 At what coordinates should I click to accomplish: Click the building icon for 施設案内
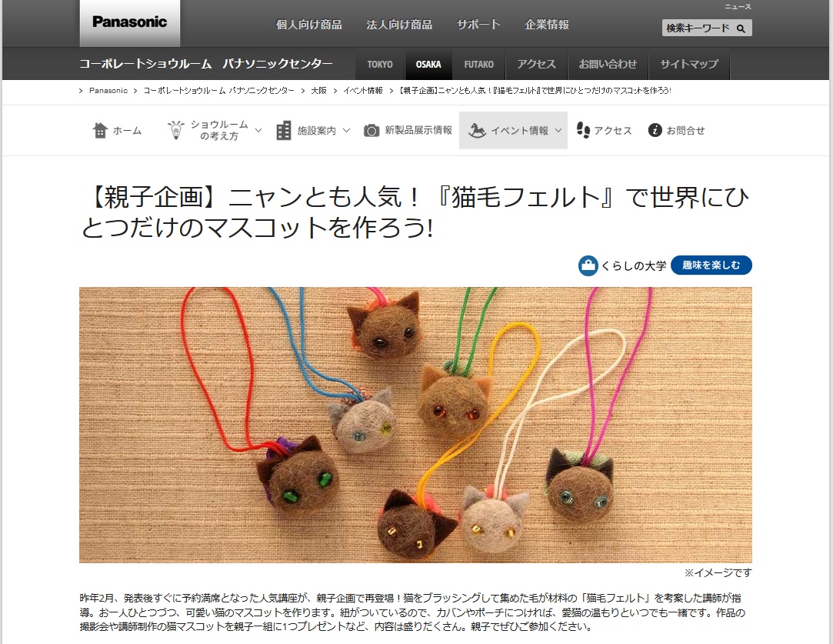coord(284,130)
